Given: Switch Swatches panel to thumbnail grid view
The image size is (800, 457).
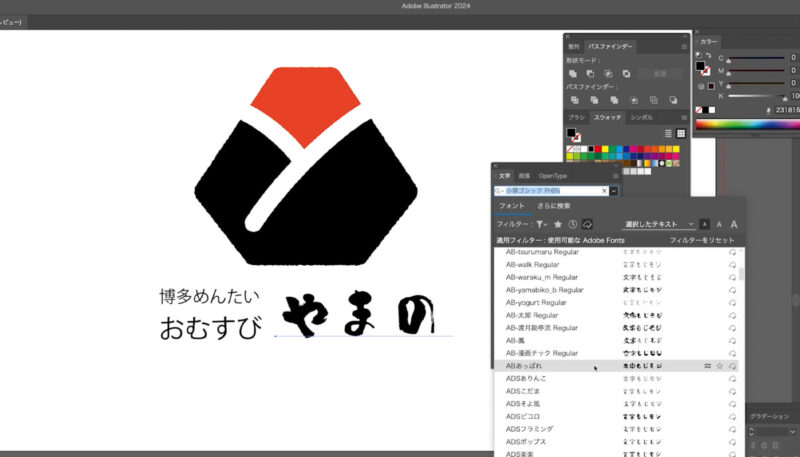Looking at the screenshot, I should point(681,134).
